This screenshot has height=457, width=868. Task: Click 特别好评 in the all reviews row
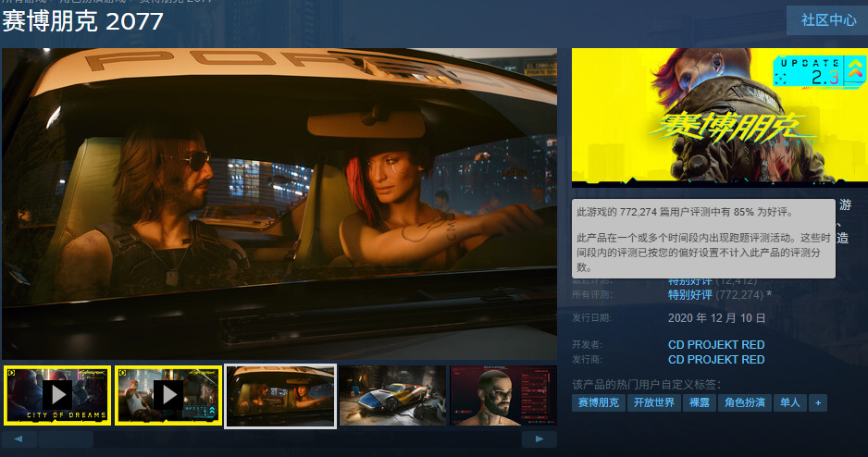click(x=689, y=295)
